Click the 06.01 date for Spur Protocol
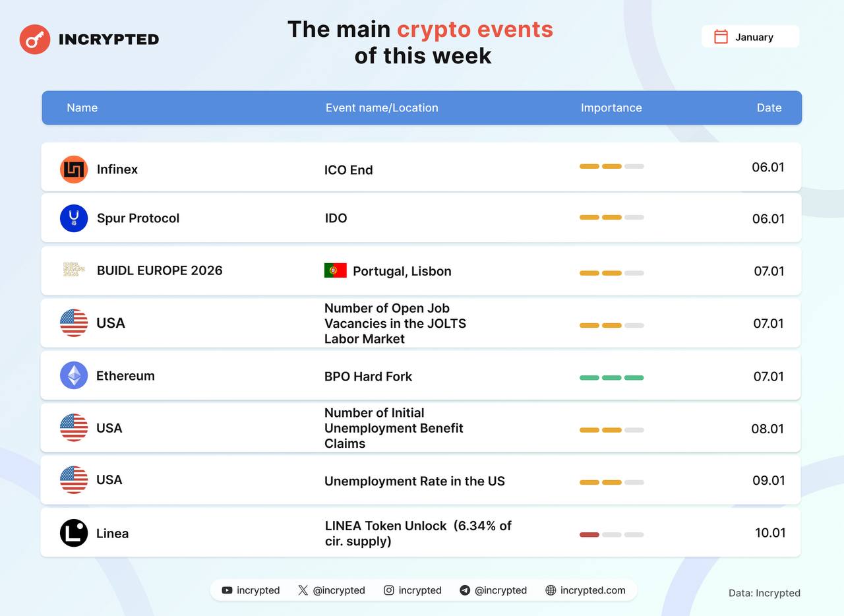 (x=768, y=219)
